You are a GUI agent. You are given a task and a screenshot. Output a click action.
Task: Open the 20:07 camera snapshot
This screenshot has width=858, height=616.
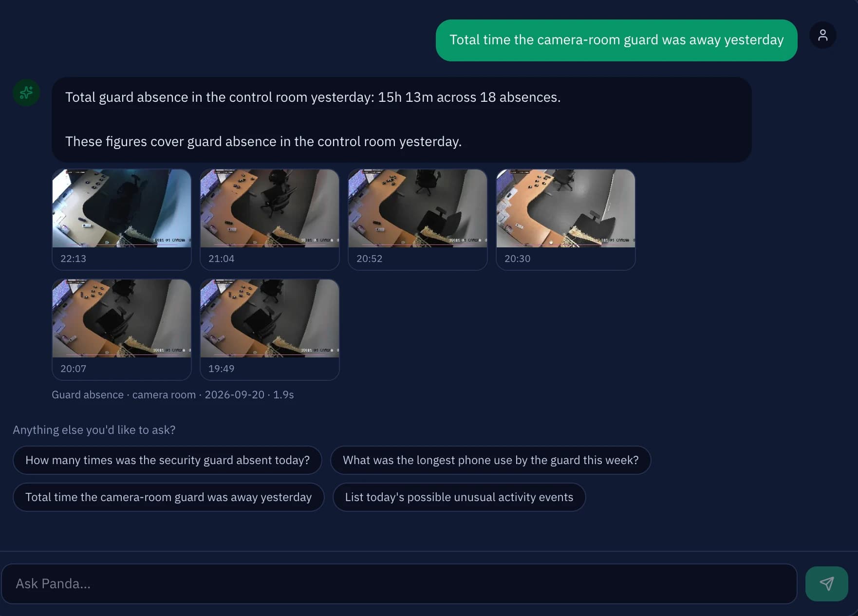coord(122,330)
